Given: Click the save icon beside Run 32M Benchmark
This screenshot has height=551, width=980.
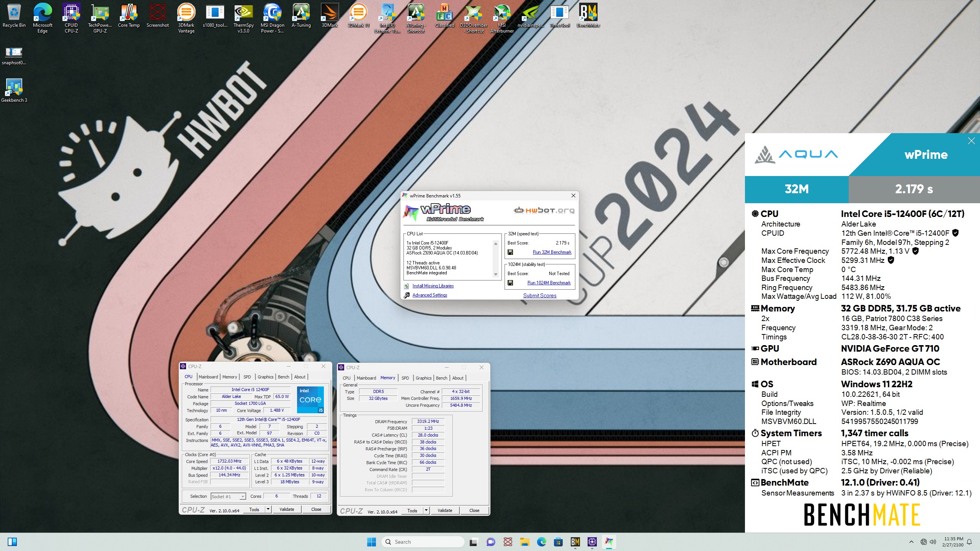Looking at the screenshot, I should pyautogui.click(x=510, y=252).
